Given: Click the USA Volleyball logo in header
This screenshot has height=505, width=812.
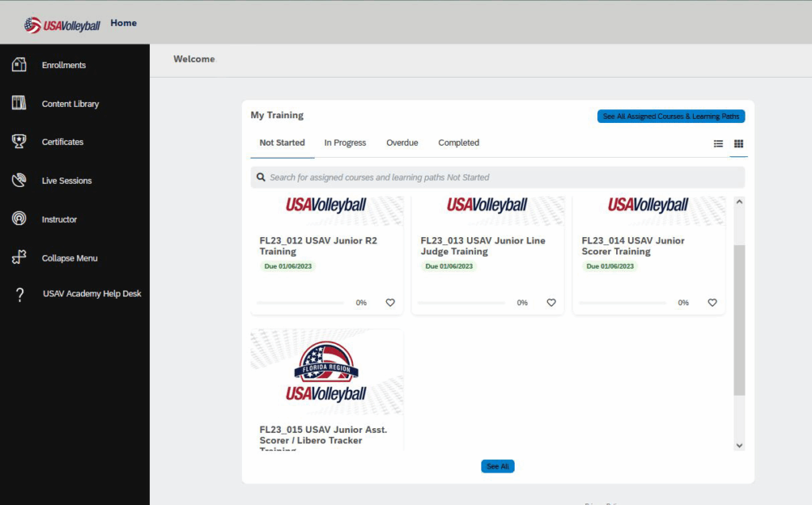Looking at the screenshot, I should (x=62, y=25).
